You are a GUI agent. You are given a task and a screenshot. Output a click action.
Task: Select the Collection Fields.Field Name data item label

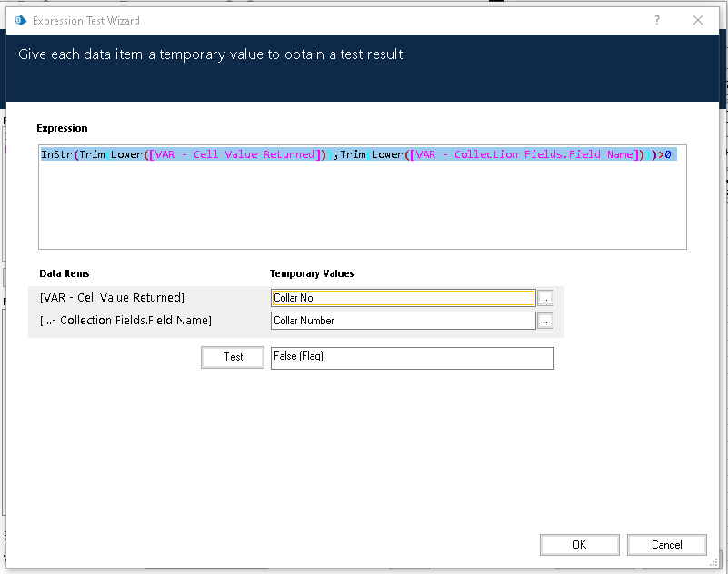(125, 321)
